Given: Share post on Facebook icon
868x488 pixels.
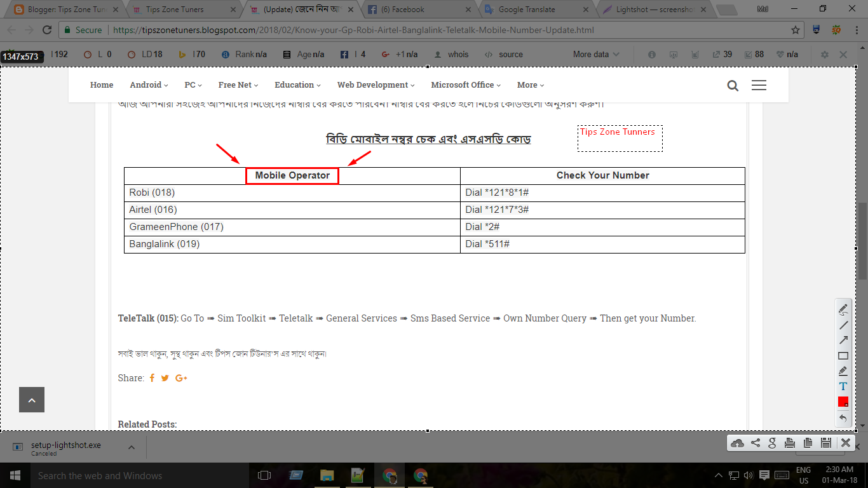Looking at the screenshot, I should pos(152,378).
